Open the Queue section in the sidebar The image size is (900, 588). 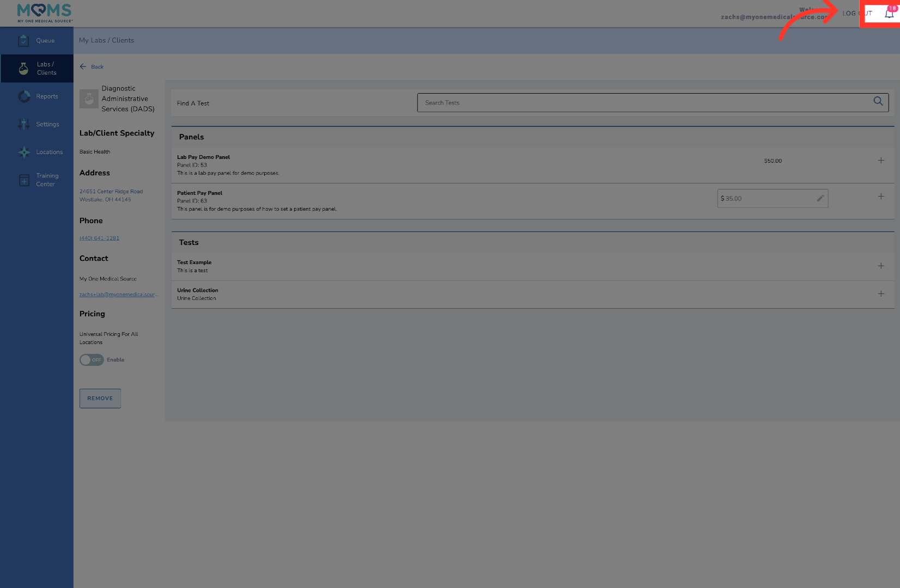click(36, 40)
